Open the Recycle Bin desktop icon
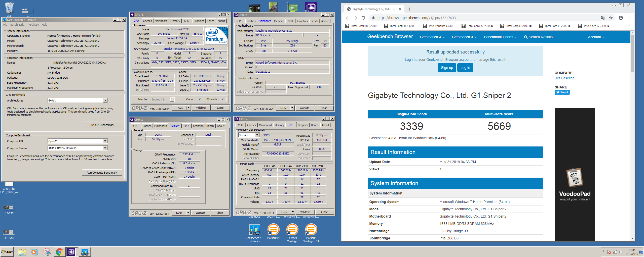 coord(9,8)
